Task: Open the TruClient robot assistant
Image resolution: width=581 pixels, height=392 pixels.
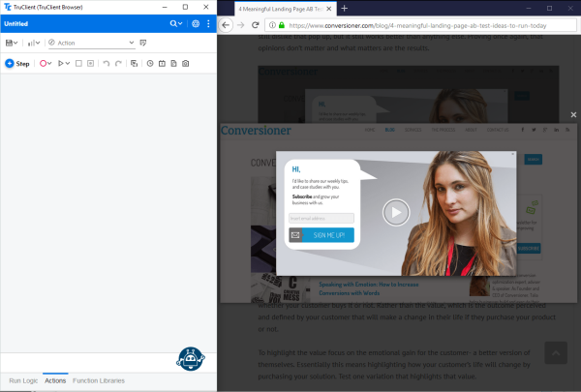Action: 191,359
